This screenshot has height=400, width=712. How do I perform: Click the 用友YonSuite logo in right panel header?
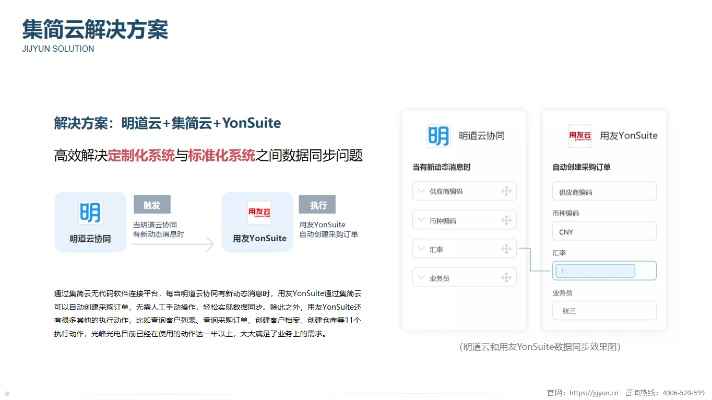[x=580, y=136]
